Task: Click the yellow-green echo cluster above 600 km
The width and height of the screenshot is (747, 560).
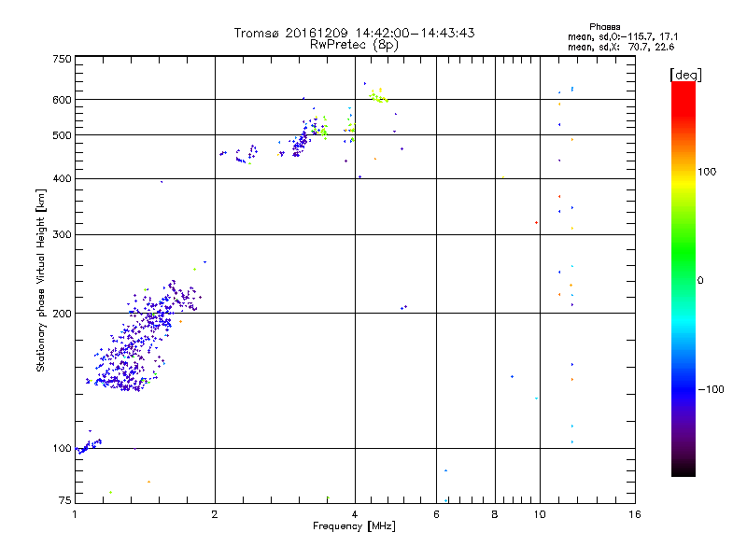Action: 379,96
